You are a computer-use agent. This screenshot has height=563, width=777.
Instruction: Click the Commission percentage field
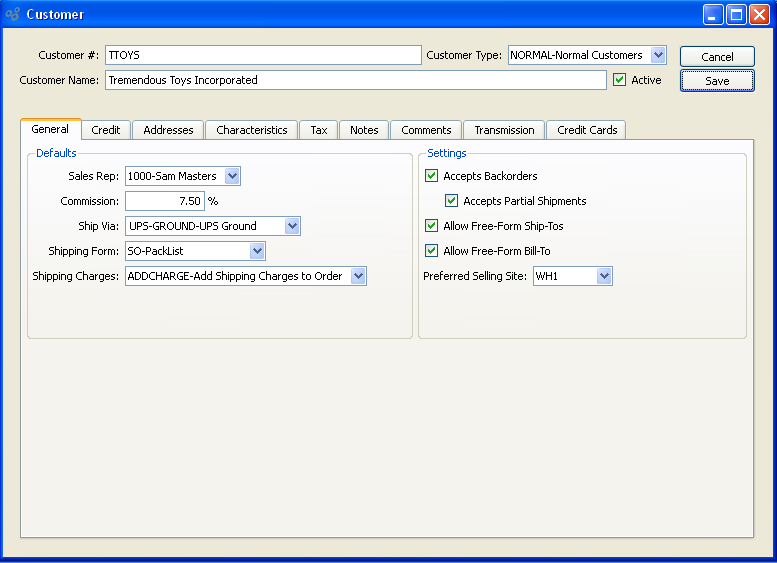point(165,201)
